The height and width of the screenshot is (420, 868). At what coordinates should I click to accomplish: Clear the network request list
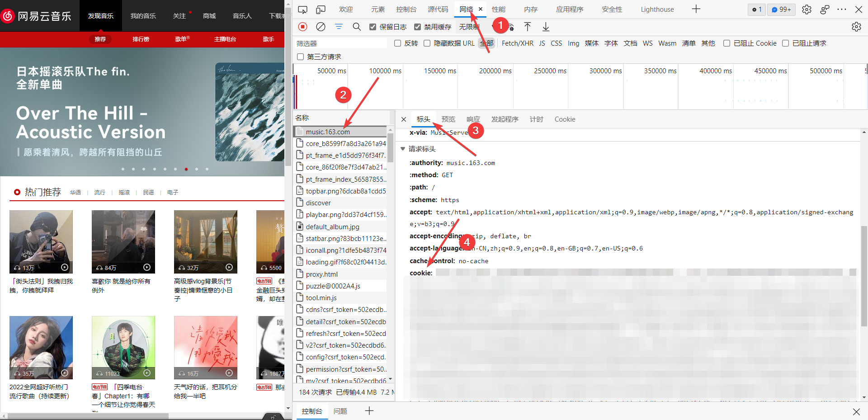point(321,27)
